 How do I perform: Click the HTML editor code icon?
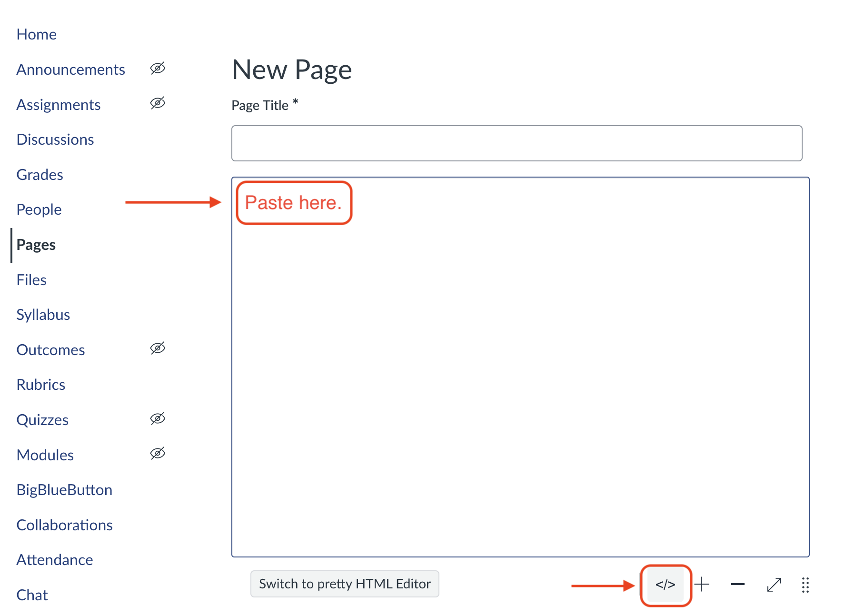[x=665, y=585]
